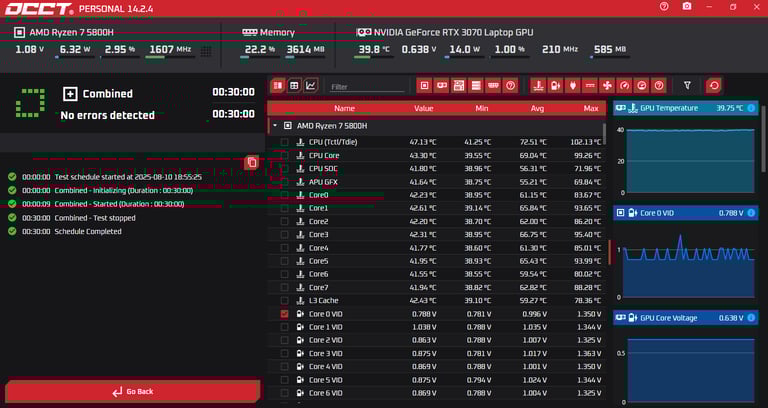Click in the Filter text field
The width and height of the screenshot is (768, 408).
click(367, 87)
